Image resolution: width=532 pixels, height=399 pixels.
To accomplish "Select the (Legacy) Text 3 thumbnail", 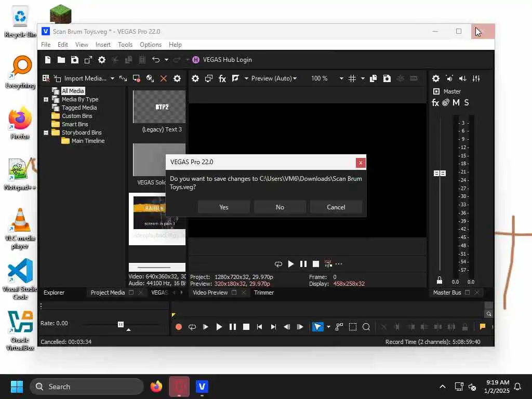I will (159, 107).
